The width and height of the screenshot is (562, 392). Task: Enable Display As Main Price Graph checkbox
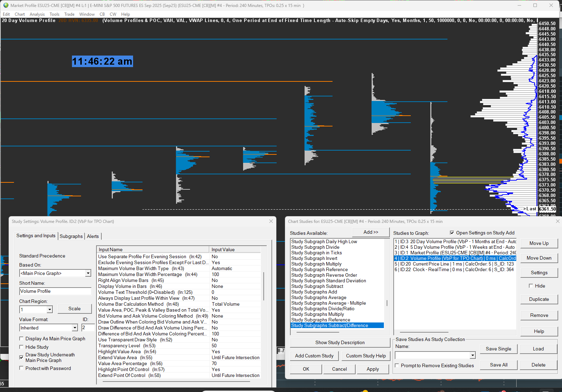click(x=22, y=339)
